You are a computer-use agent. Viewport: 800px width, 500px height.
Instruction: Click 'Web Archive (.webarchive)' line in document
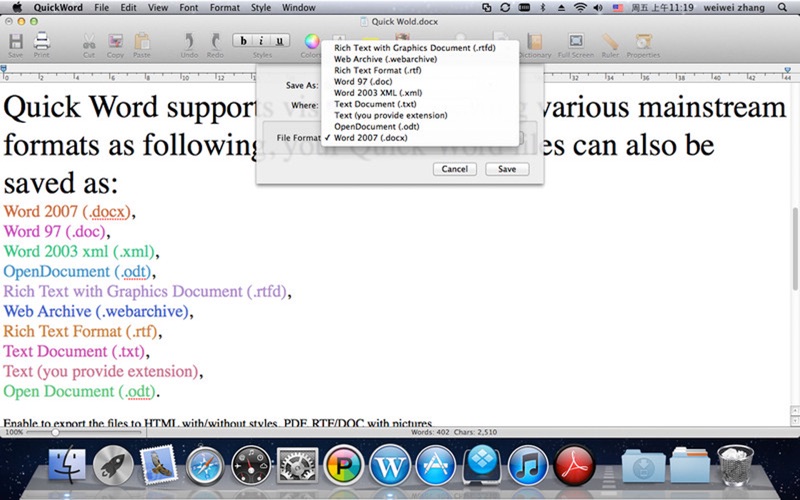[96, 311]
